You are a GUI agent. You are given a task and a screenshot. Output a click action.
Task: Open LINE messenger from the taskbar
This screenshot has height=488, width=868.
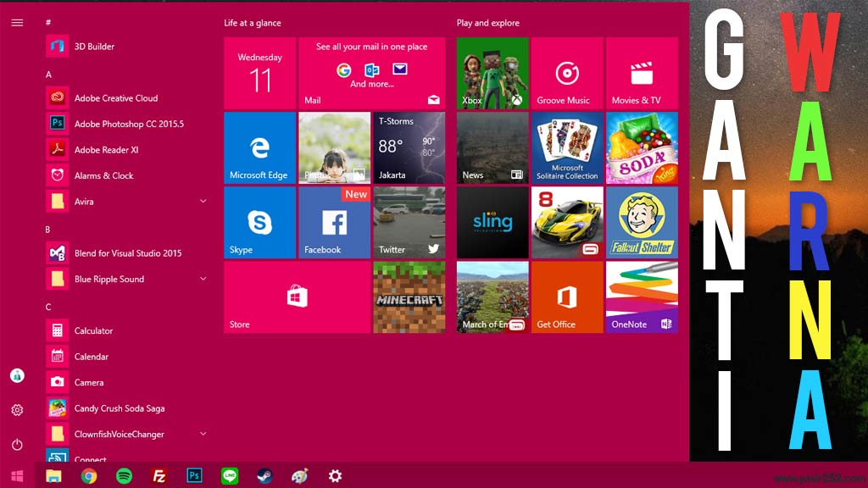pyautogui.click(x=230, y=476)
